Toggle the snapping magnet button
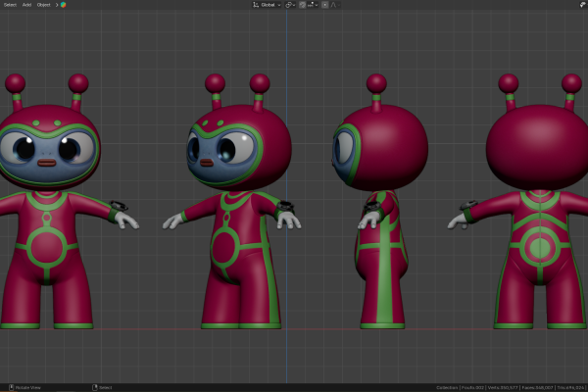This screenshot has width=588, height=392. coord(302,5)
